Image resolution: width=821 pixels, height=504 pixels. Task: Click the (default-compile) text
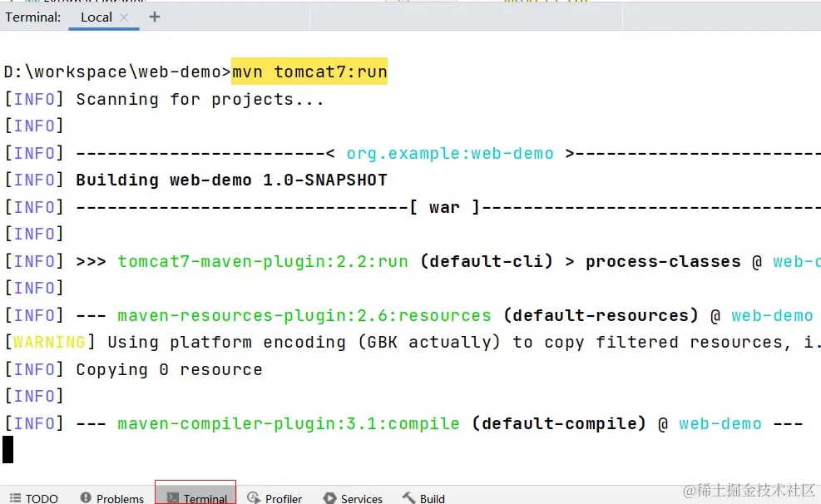tap(559, 423)
